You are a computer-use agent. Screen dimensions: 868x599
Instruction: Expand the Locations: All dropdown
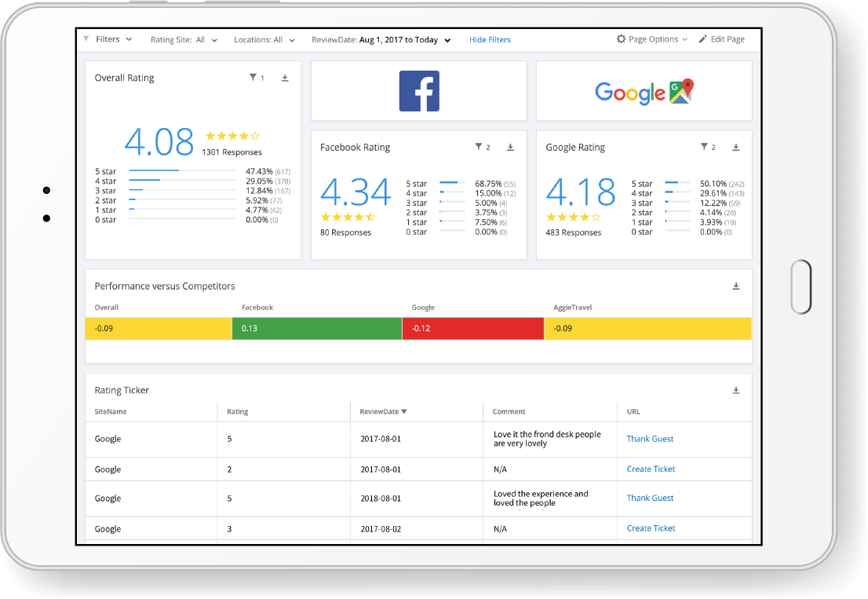click(x=264, y=40)
